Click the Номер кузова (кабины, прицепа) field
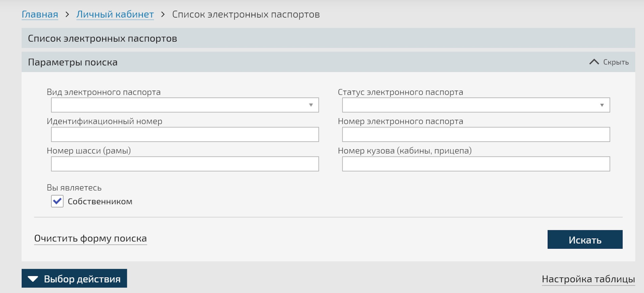The width and height of the screenshot is (644, 293). tap(476, 164)
